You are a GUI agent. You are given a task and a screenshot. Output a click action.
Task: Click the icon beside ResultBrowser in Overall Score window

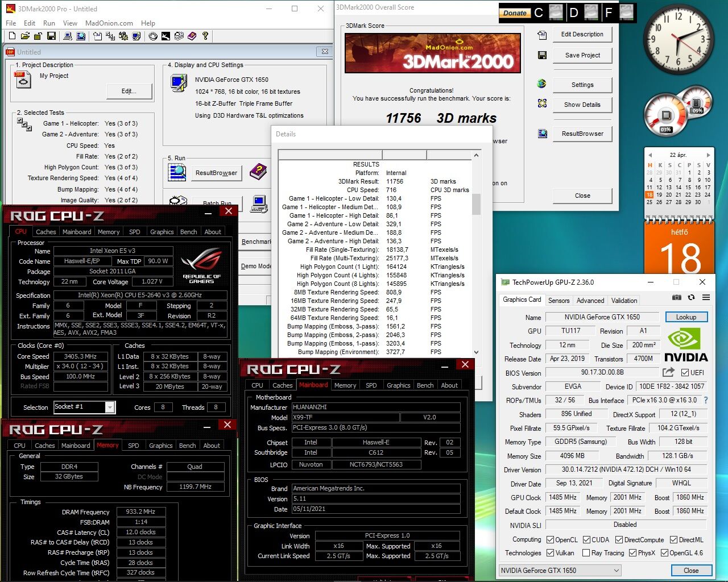pos(542,134)
